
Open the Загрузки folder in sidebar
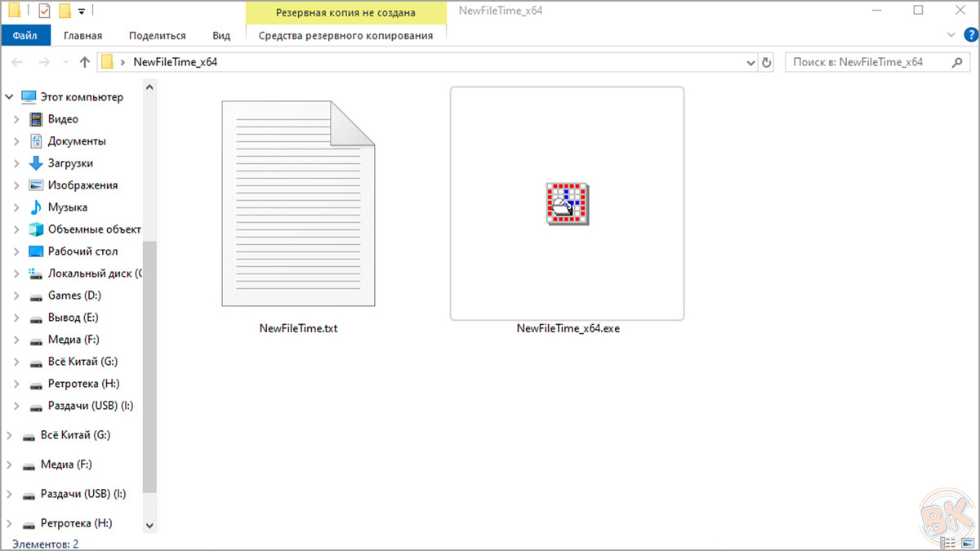70,163
